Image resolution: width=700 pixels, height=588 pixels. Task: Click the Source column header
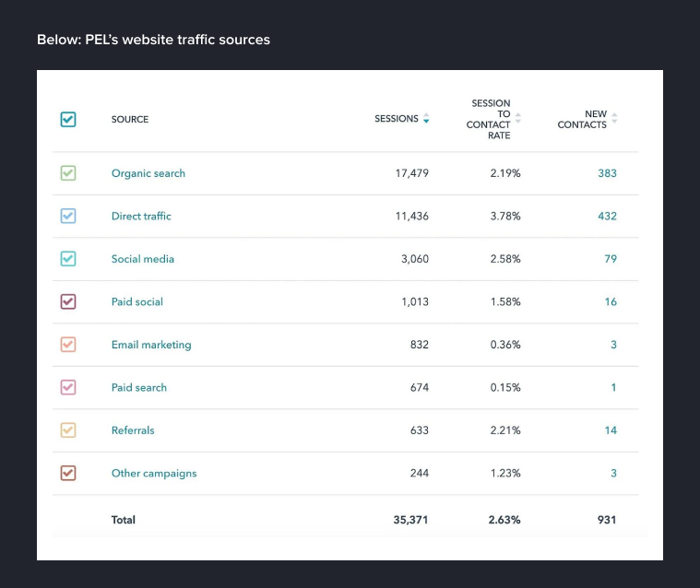point(130,119)
